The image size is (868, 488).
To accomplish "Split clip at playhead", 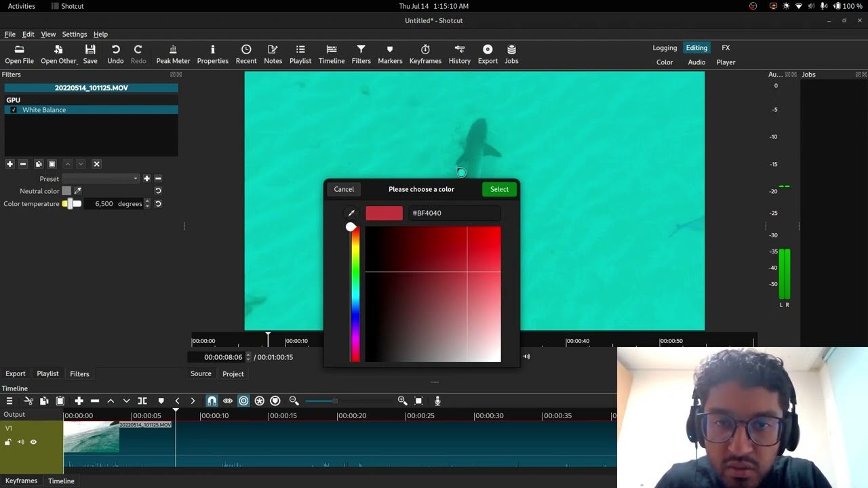I will [x=142, y=401].
